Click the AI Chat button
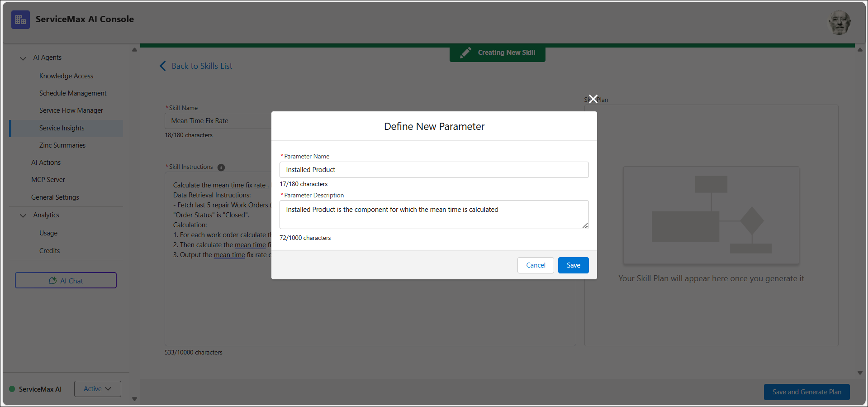 click(x=66, y=280)
